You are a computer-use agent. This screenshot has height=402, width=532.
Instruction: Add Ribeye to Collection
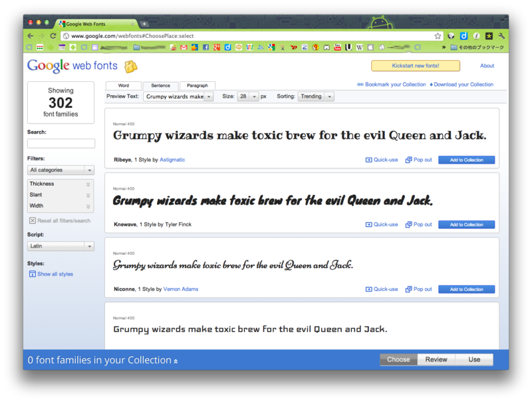(467, 160)
